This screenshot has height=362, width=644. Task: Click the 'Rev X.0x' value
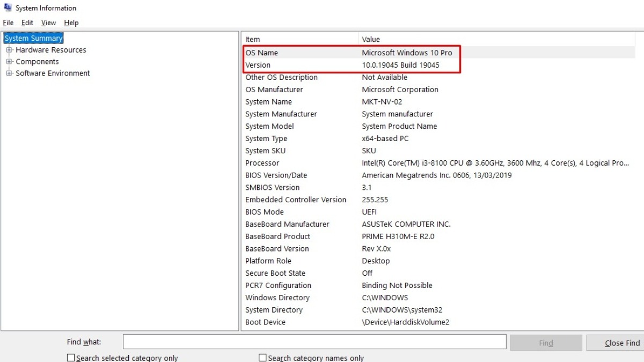click(x=376, y=249)
